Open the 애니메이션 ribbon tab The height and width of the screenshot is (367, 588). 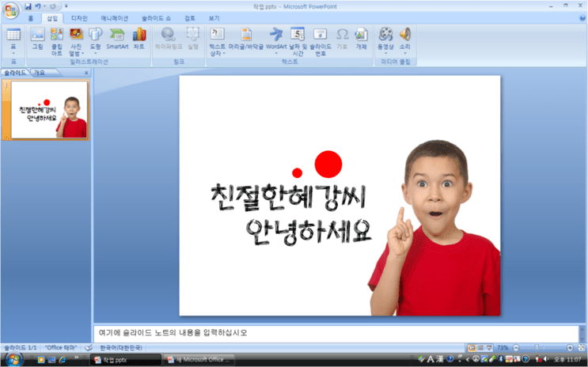tap(115, 18)
